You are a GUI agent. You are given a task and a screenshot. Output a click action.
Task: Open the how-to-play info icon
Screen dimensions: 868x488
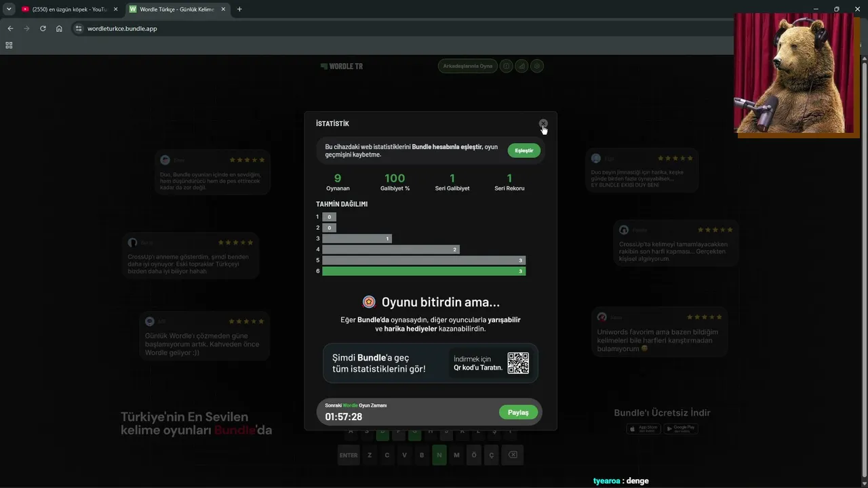(x=506, y=66)
